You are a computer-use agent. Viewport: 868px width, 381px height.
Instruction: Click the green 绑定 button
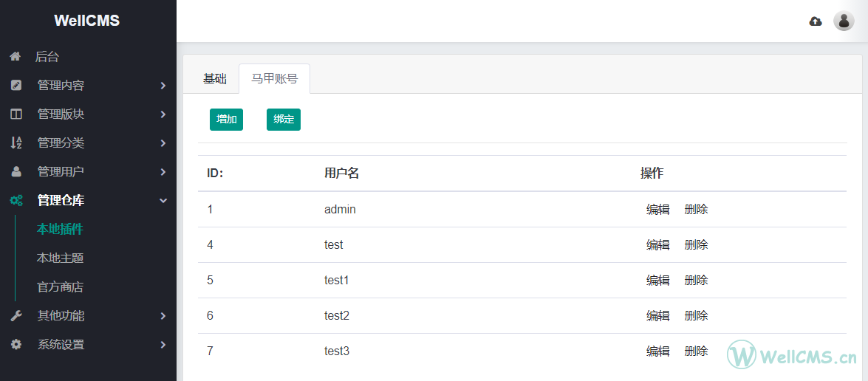pos(284,120)
